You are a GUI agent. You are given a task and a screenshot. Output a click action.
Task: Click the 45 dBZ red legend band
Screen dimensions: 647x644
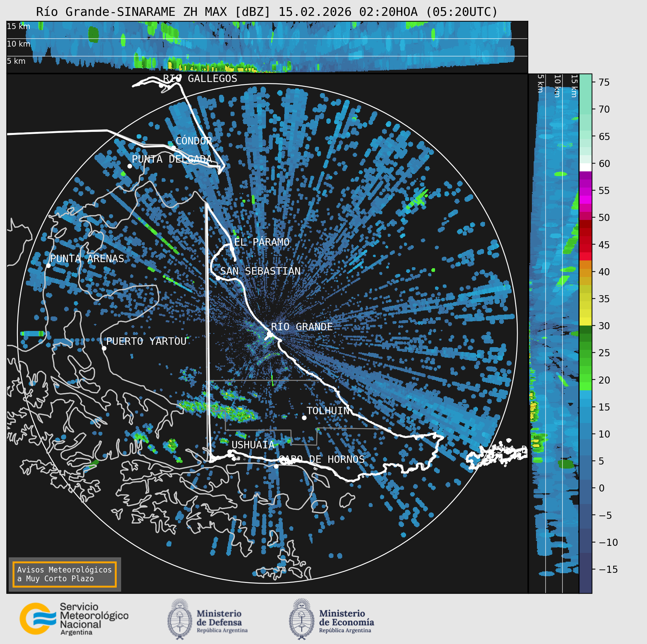pyautogui.click(x=586, y=244)
